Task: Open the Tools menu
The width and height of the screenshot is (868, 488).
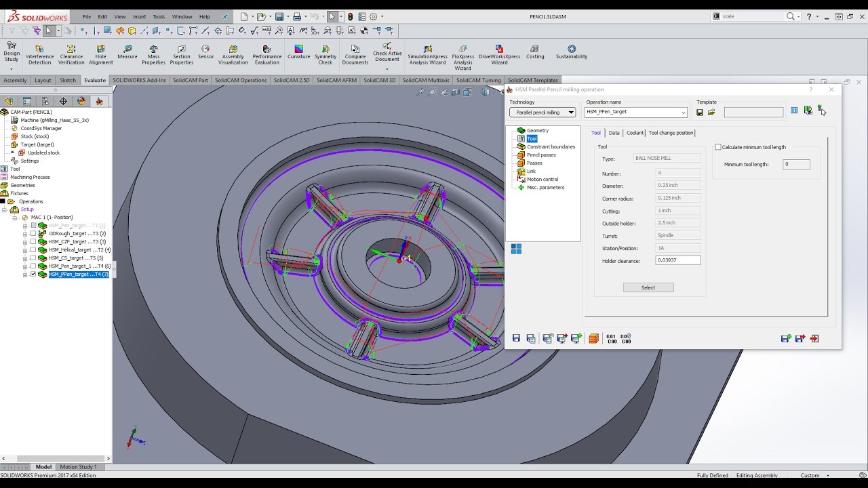Action: point(159,16)
